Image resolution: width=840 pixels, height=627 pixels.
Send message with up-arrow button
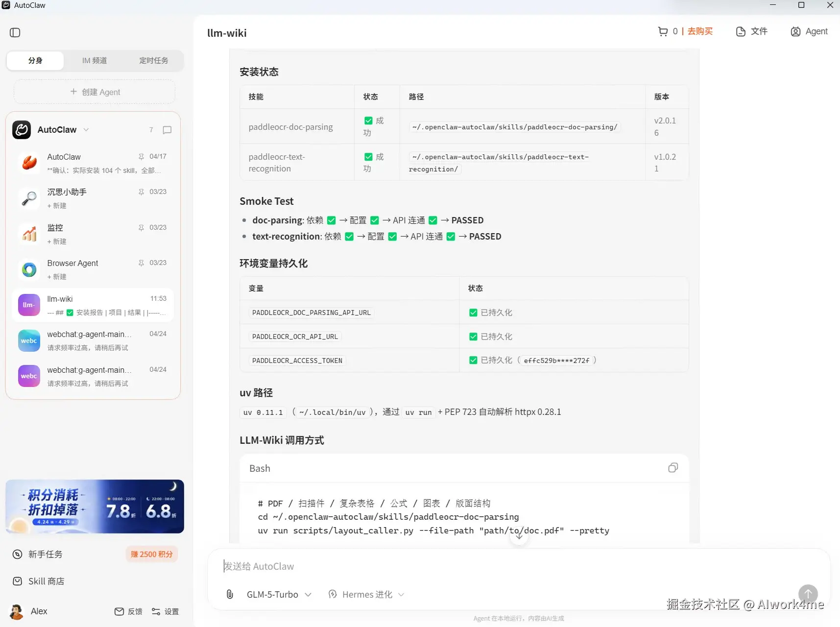(808, 594)
